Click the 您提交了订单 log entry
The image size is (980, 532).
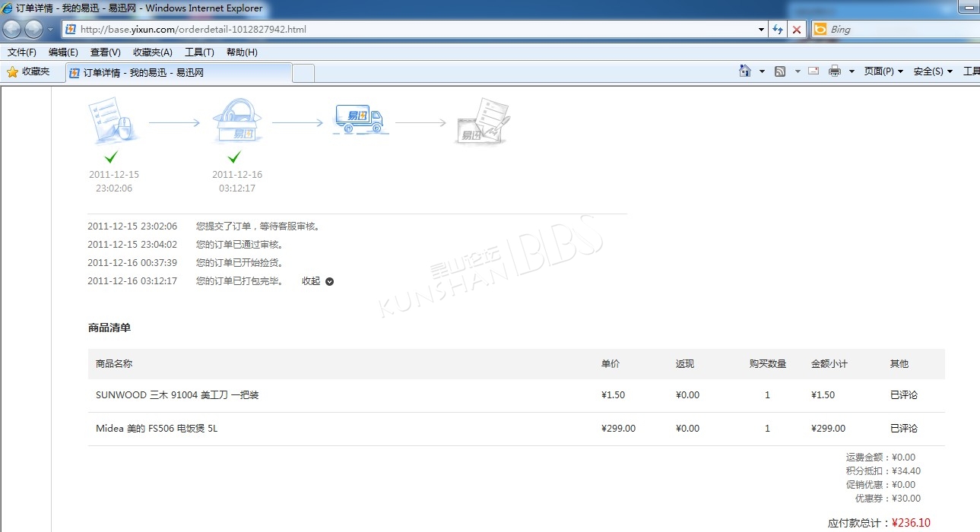click(258, 226)
